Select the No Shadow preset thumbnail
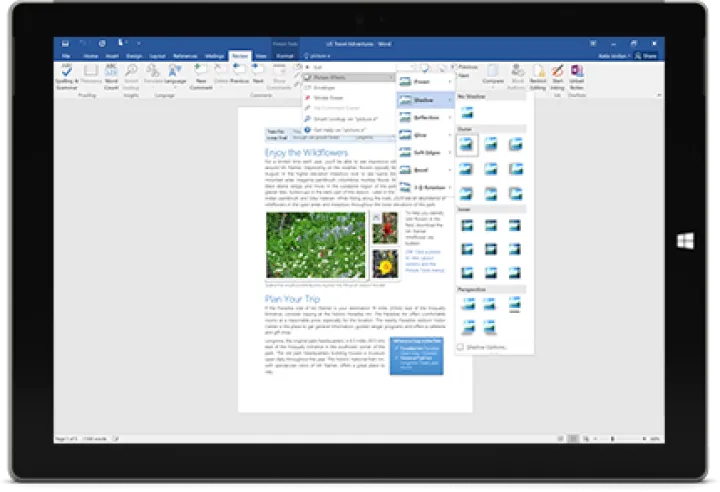This screenshot has width=720, height=492. [467, 112]
